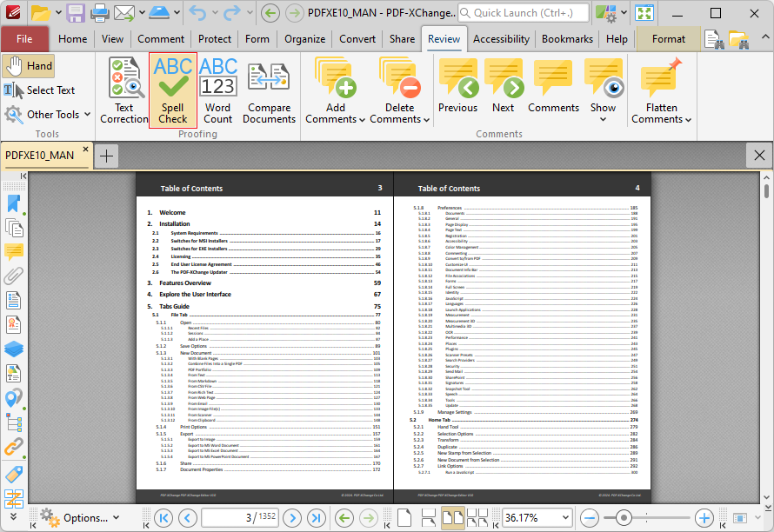
Task: Activate the Select Text tool
Action: [x=39, y=90]
